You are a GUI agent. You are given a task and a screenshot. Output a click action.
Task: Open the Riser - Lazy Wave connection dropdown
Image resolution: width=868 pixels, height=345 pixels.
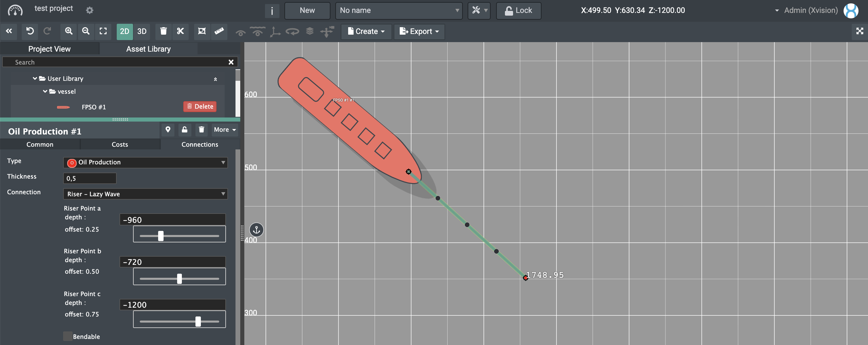[145, 194]
